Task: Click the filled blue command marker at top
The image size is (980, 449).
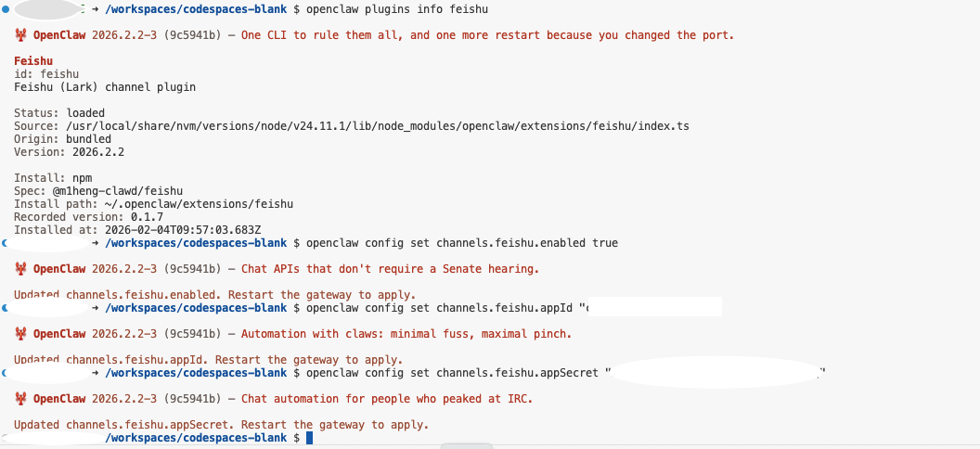Action: tap(6, 9)
